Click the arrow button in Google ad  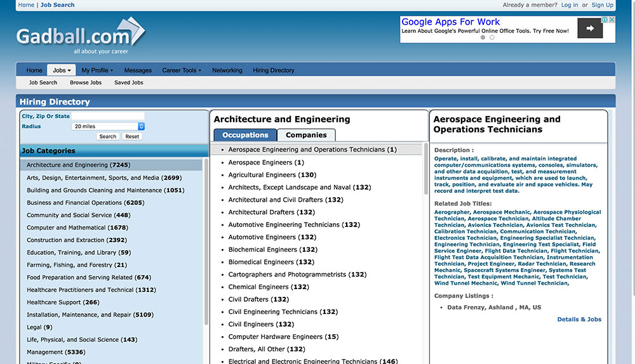[x=590, y=28]
